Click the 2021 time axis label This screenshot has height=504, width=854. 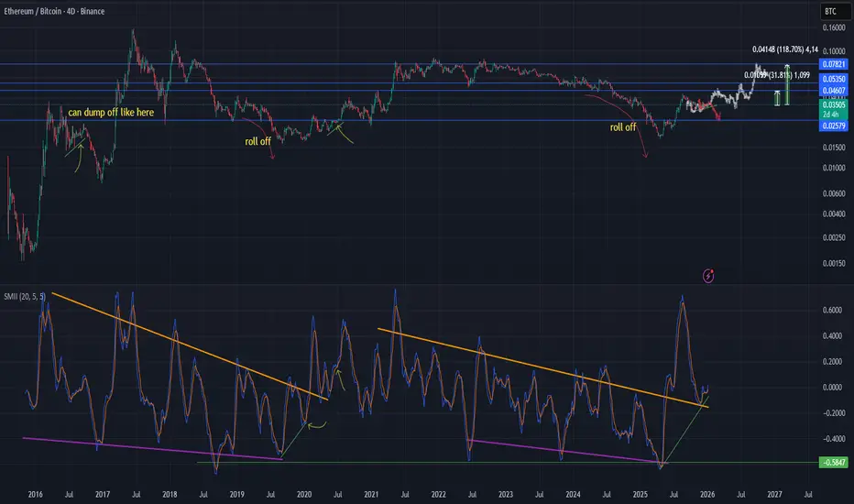(371, 495)
